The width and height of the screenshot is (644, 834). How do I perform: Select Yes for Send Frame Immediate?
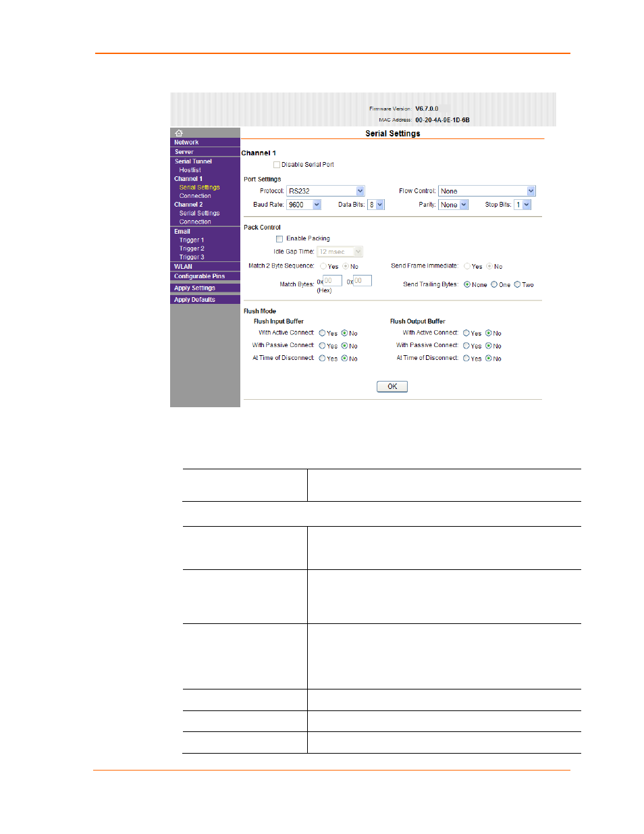467,267
